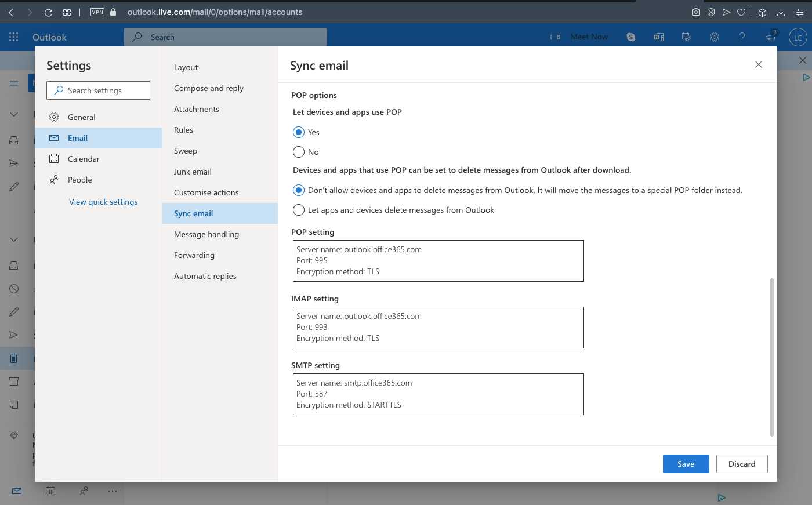Open the help question mark icon
The image size is (812, 505).
tap(742, 37)
